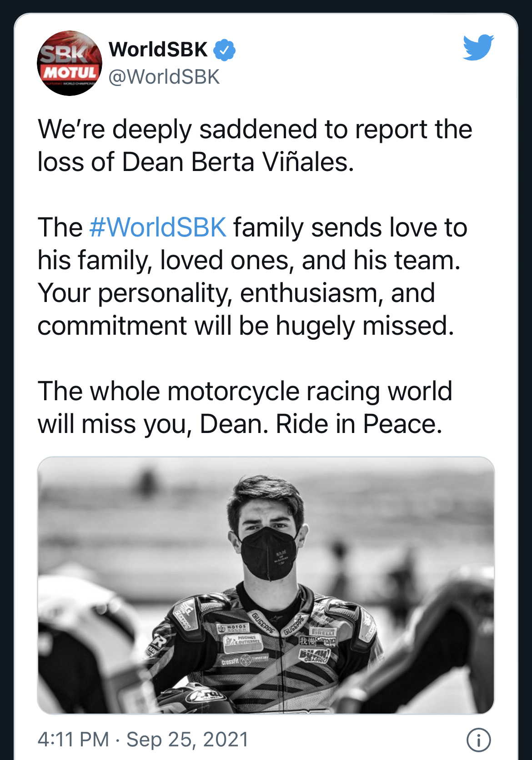Open the WorldSBK display name
This screenshot has height=760, width=532.
click(158, 49)
